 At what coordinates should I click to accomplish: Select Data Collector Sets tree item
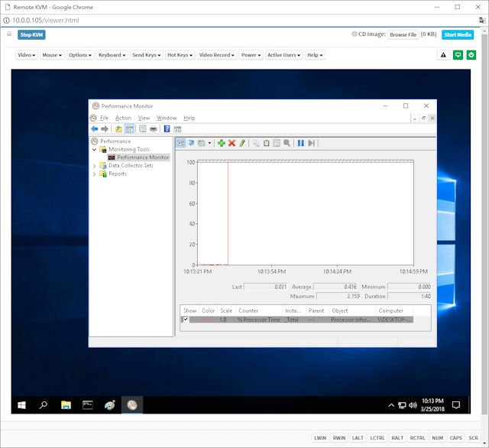pyautogui.click(x=131, y=165)
